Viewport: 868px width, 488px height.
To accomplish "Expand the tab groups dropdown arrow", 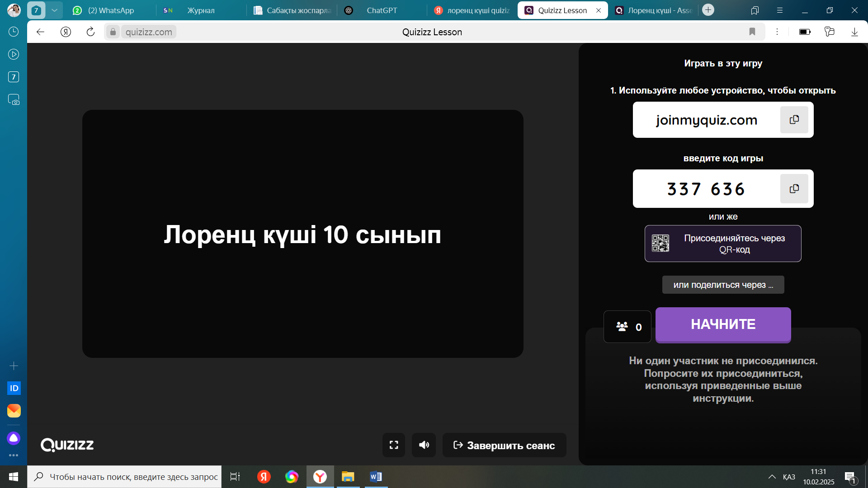I will coord(54,10).
